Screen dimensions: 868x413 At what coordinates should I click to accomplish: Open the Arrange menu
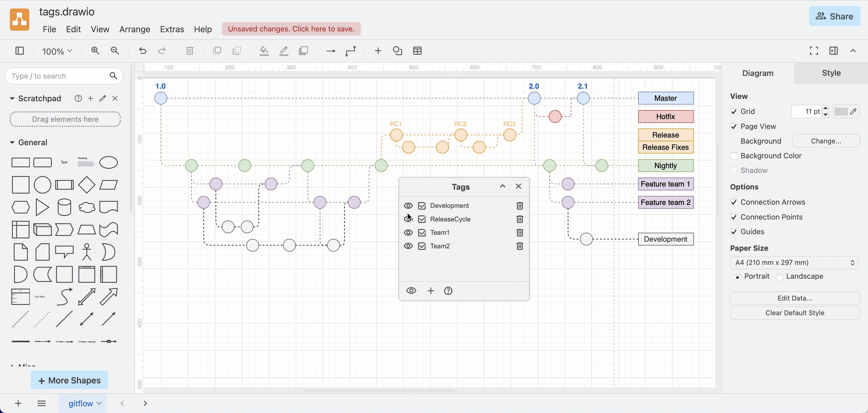pos(134,29)
